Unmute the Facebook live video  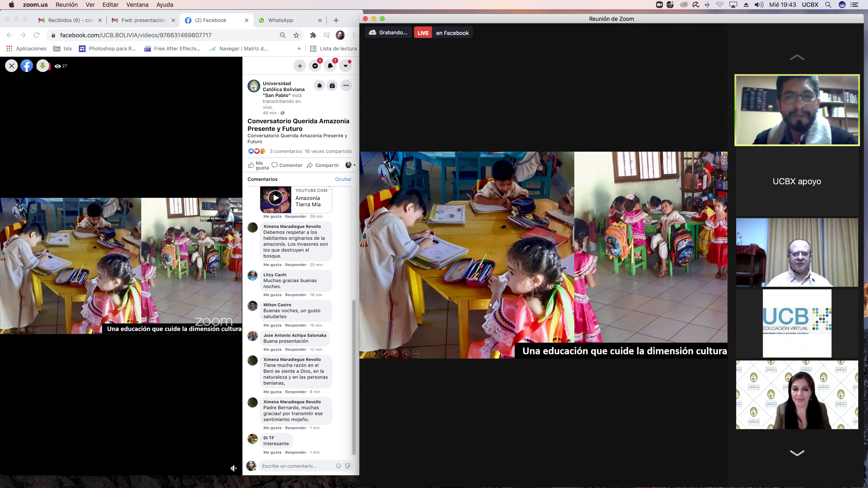pos(234,468)
